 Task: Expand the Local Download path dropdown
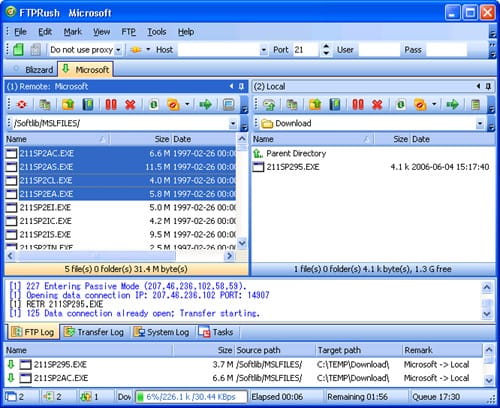click(480, 124)
